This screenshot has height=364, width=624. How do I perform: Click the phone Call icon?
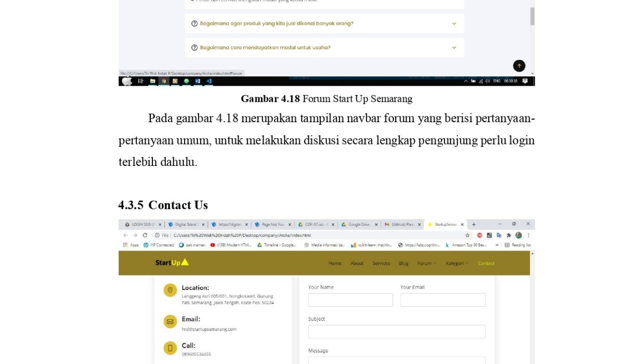(170, 348)
